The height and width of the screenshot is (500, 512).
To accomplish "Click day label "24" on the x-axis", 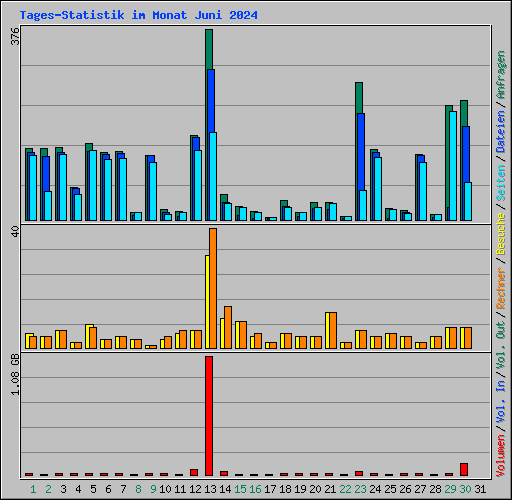I will coord(375,489).
